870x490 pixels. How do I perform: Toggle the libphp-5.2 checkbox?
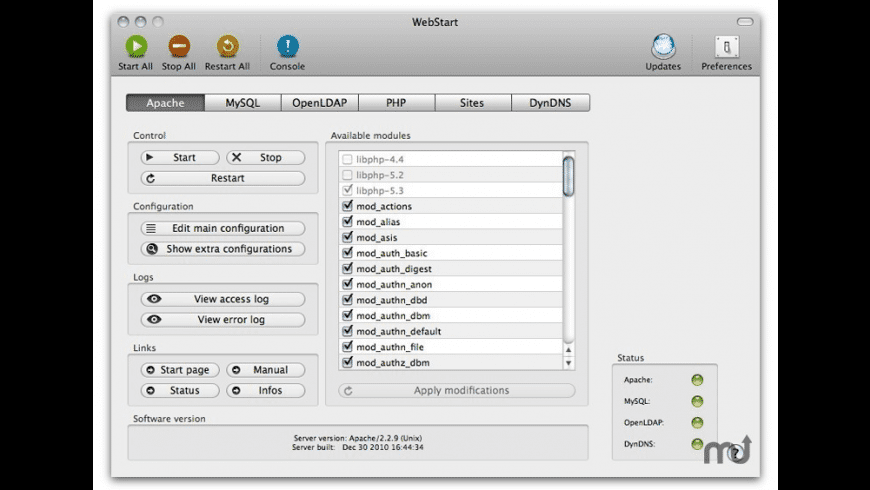click(347, 175)
